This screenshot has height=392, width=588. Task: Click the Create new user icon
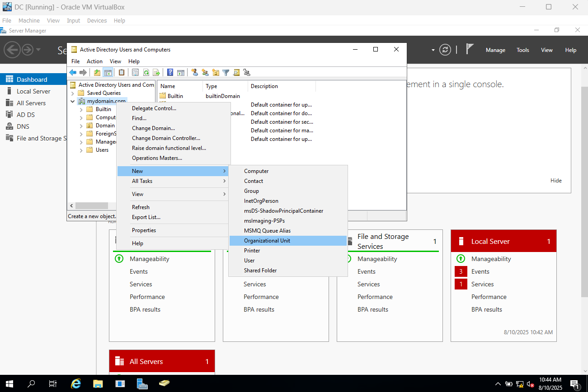(195, 72)
